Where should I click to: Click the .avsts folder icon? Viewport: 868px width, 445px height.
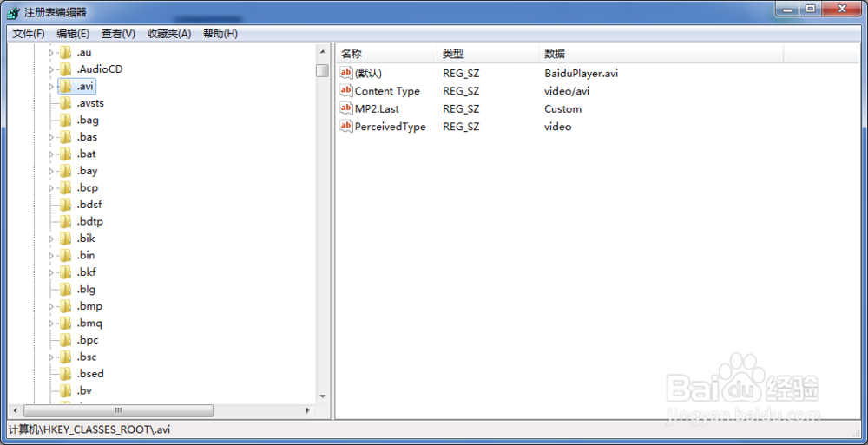coord(66,103)
